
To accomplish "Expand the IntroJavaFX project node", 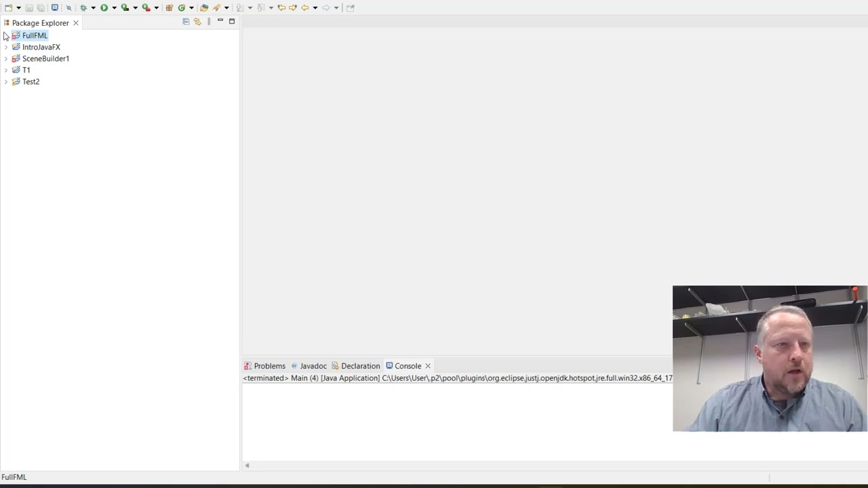I will (x=6, y=47).
